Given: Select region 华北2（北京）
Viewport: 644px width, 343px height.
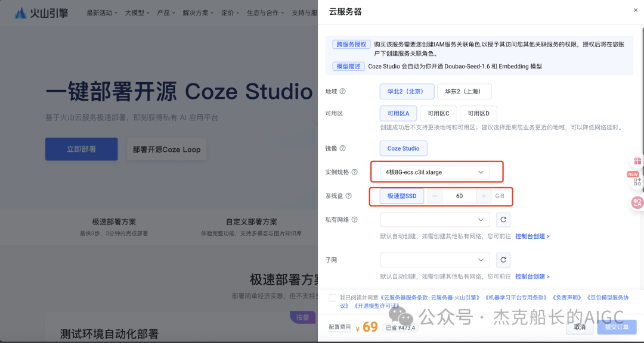Looking at the screenshot, I should (407, 92).
